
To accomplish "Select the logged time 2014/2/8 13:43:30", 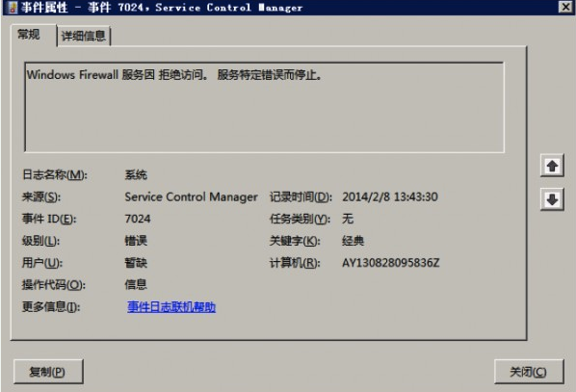I will 390,196.
